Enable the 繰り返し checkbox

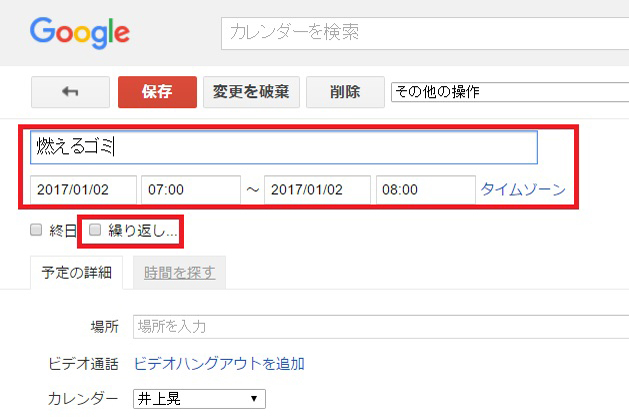[95, 230]
